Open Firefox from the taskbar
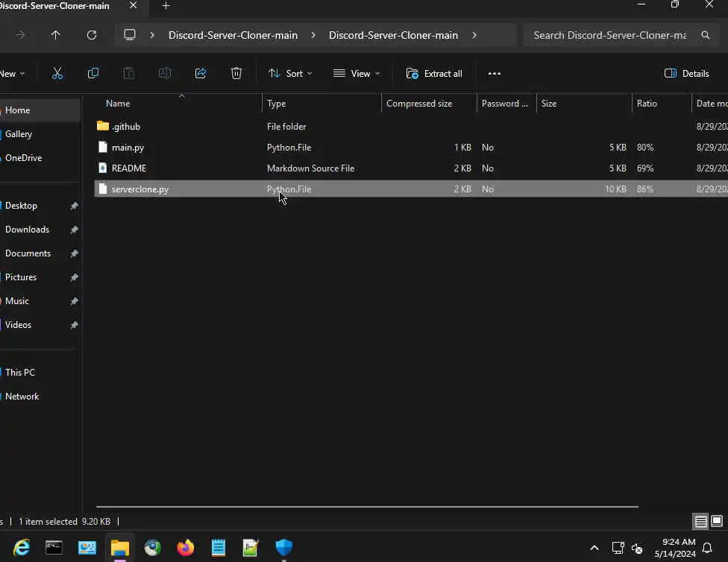Image resolution: width=728 pixels, height=562 pixels. [x=185, y=548]
